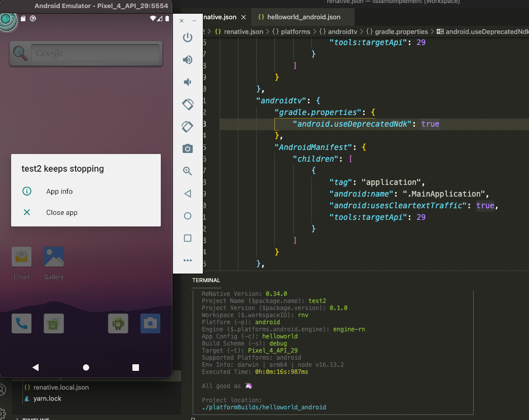Activate the emulator zoom tool
The image size is (529, 420).
coord(188,171)
